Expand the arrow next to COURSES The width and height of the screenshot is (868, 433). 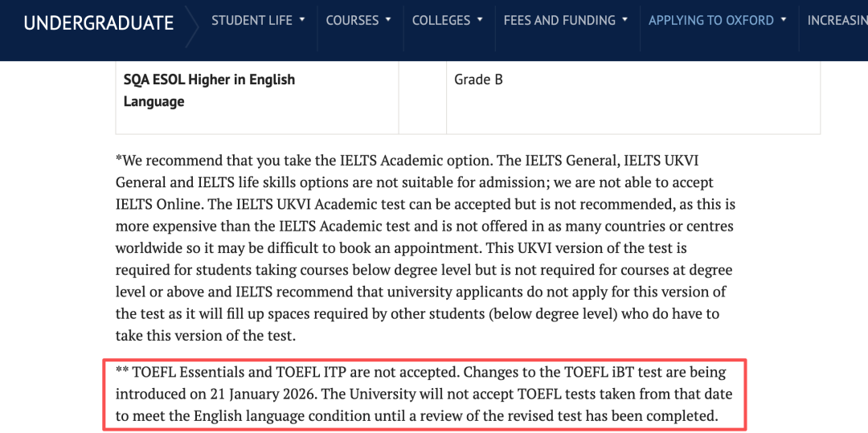click(388, 20)
